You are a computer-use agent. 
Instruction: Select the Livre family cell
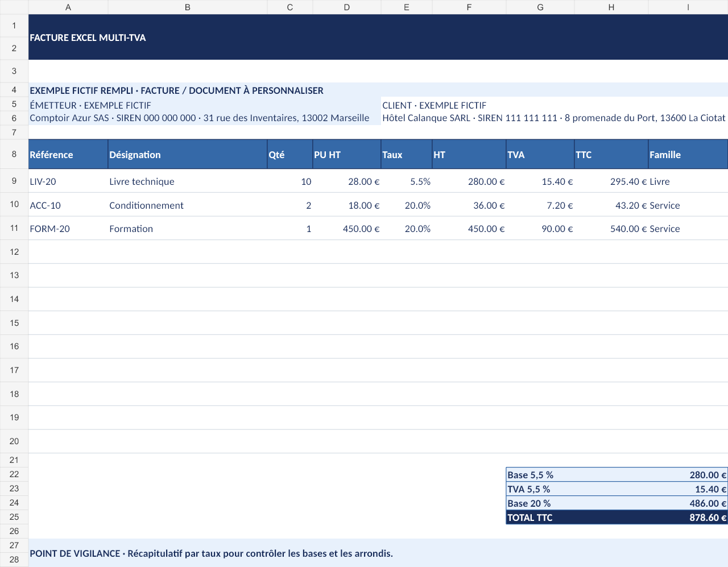(x=688, y=181)
